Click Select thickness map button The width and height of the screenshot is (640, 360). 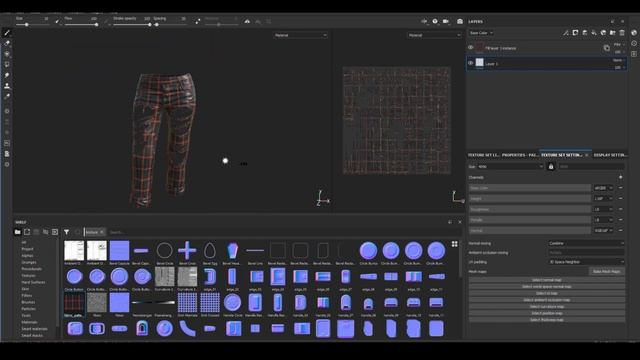point(547,320)
